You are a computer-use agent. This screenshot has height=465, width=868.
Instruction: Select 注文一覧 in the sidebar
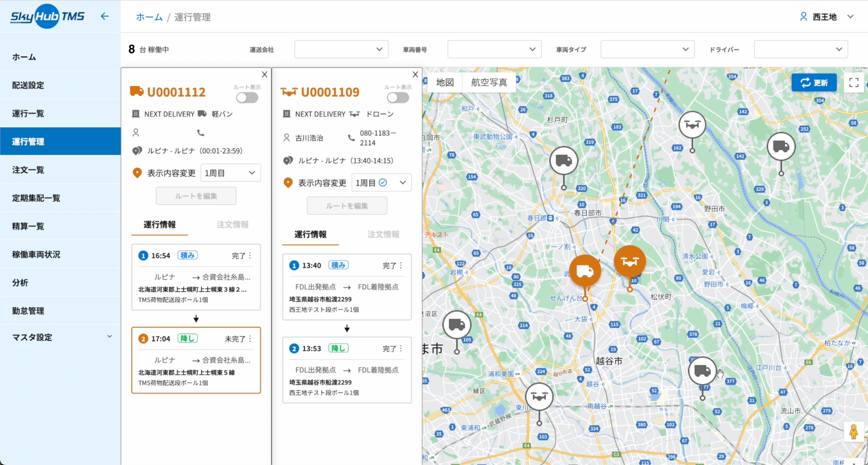[28, 170]
